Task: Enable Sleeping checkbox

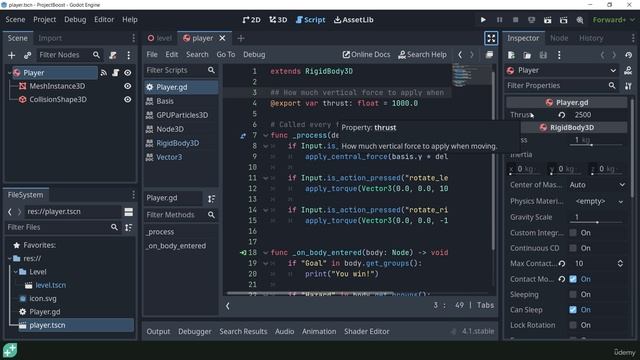Action: pyautogui.click(x=573, y=295)
